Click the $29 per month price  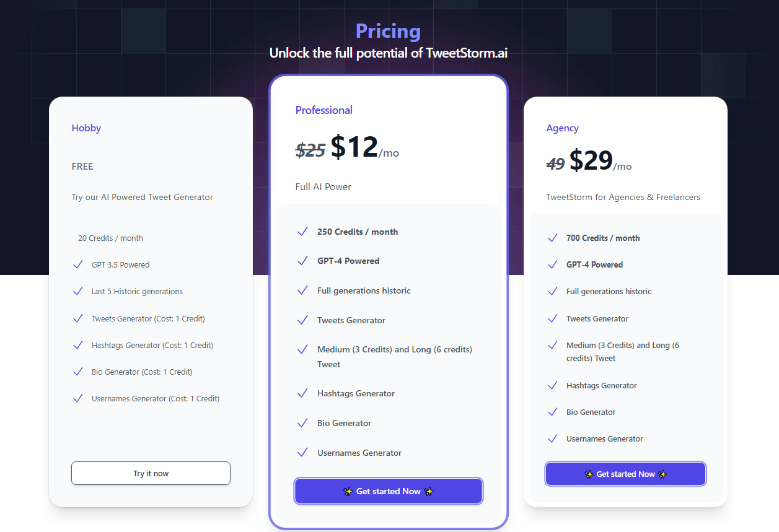pyautogui.click(x=600, y=160)
